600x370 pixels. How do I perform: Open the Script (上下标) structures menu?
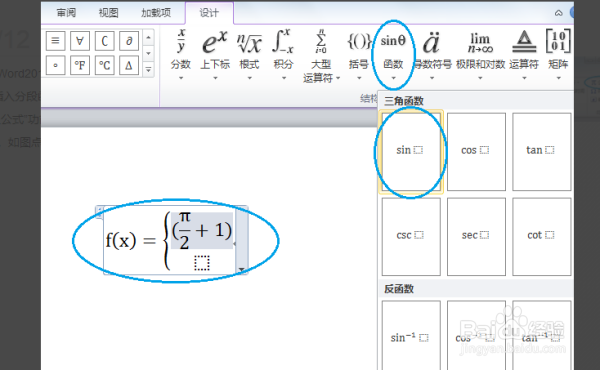(x=215, y=54)
